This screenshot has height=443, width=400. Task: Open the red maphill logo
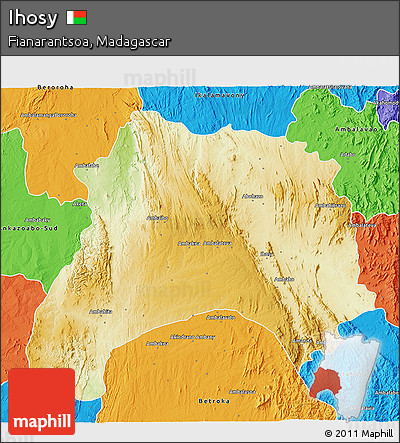pos(42,401)
